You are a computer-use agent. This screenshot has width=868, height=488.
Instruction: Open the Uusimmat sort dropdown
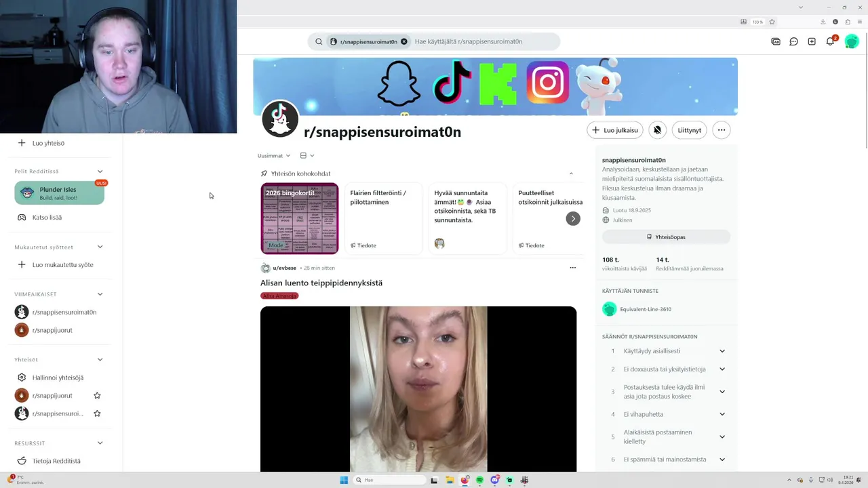[274, 156]
